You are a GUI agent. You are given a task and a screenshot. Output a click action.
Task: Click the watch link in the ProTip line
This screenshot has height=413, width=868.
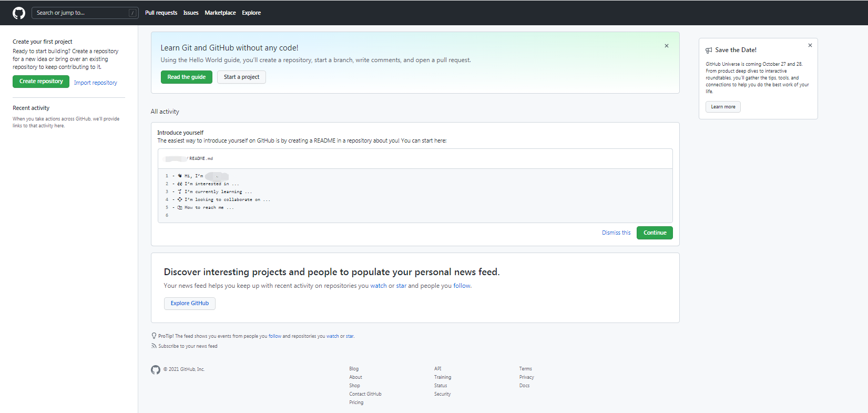point(333,336)
